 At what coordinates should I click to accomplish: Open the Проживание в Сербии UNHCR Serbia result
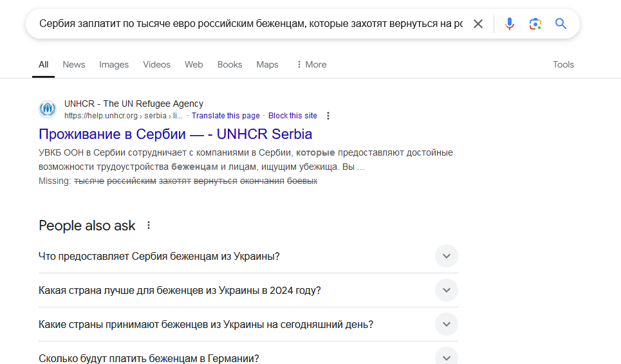pyautogui.click(x=175, y=134)
